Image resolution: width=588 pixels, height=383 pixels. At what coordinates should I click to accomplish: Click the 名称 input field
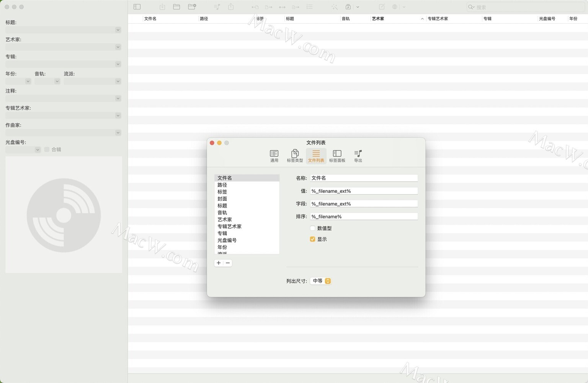click(x=364, y=178)
